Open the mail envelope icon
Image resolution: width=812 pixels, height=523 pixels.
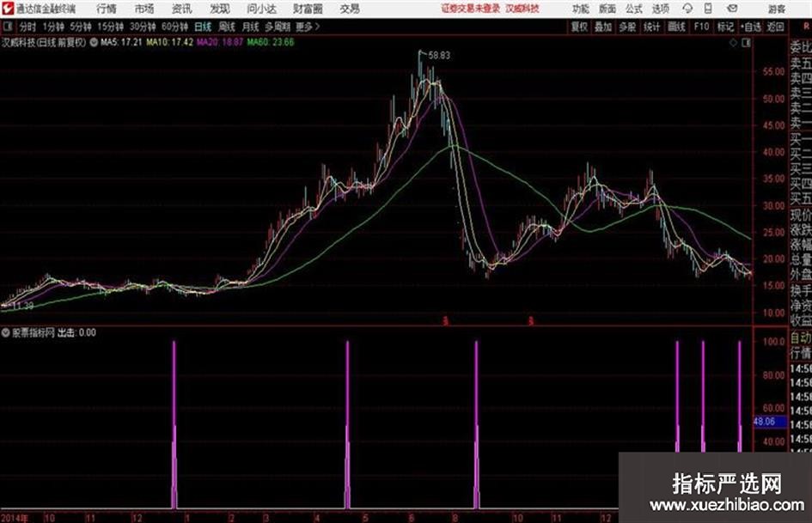(732, 9)
